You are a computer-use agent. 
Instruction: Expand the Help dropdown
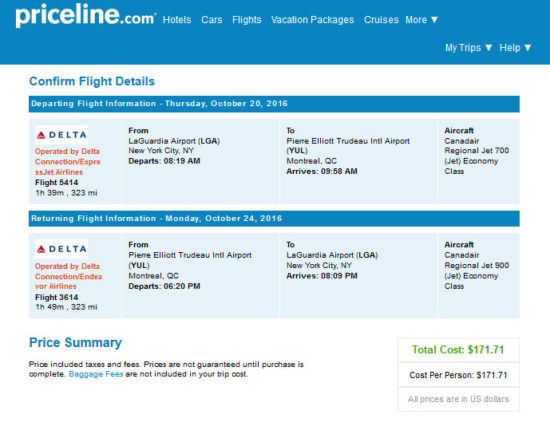click(x=515, y=48)
